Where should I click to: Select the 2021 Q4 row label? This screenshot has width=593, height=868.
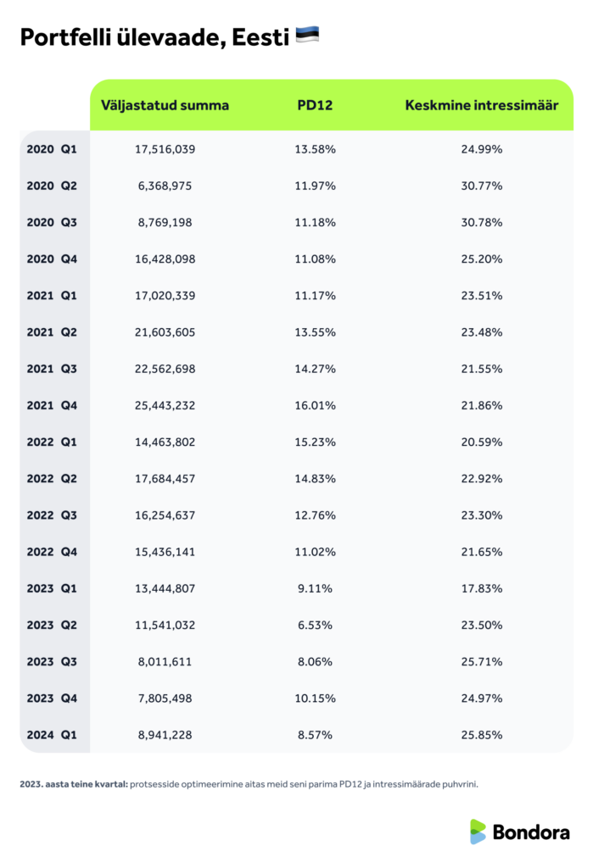52,405
